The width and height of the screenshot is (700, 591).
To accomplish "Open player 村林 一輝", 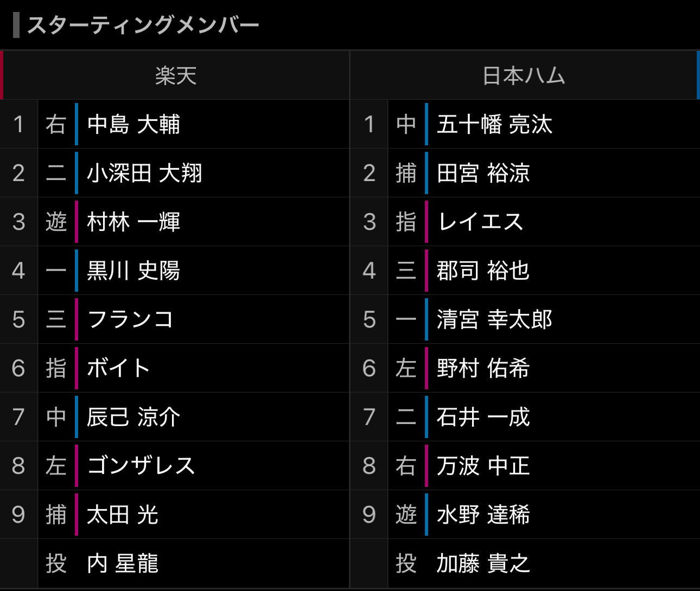I will [133, 222].
